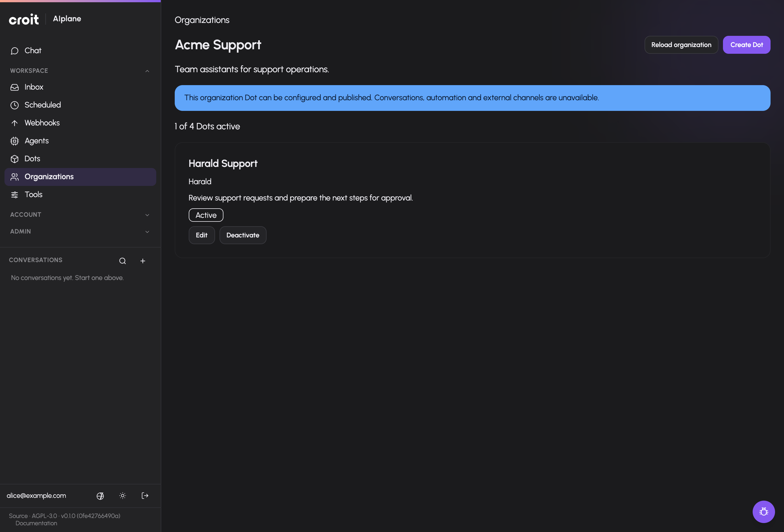Click the Acme Support heading
The height and width of the screenshot is (532, 784).
tap(218, 45)
